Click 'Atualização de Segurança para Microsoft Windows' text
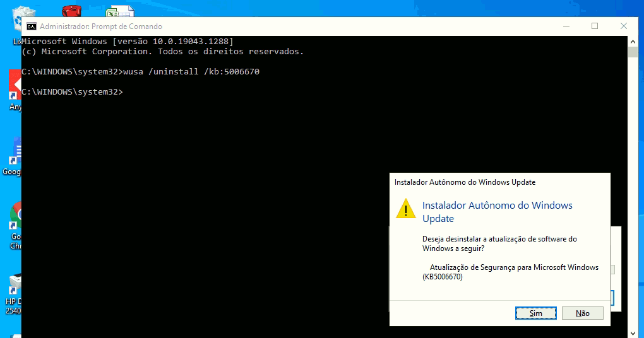 514,267
